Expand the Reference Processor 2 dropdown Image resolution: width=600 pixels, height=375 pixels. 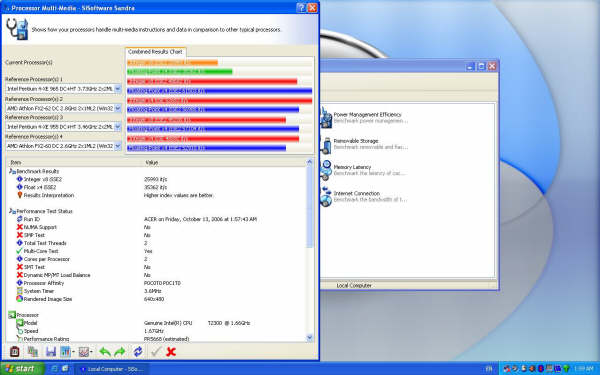[118, 108]
